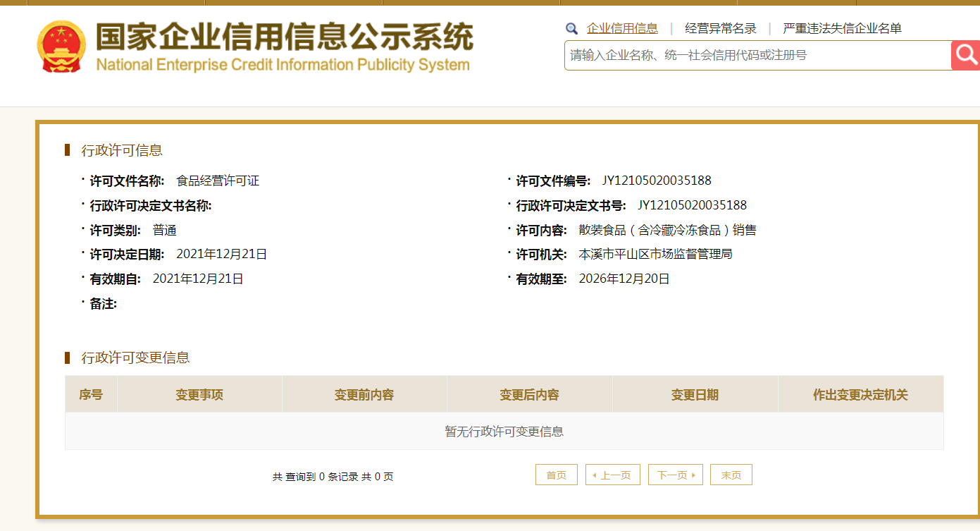This screenshot has width=980, height=531.
Task: Click the 变更后内容 column header
Action: pos(530,394)
